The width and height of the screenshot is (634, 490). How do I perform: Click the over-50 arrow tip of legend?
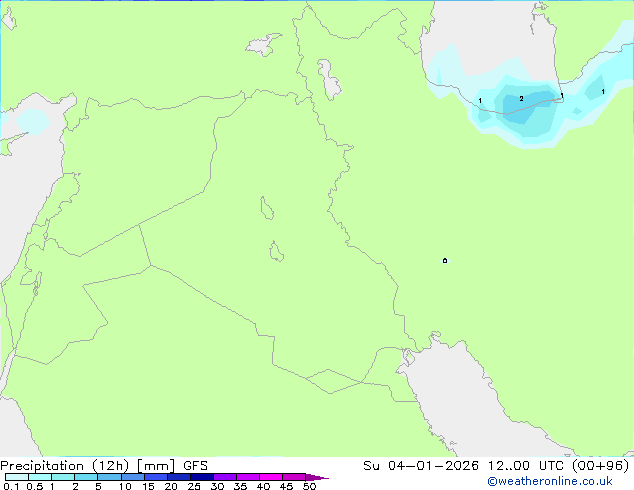(317, 477)
